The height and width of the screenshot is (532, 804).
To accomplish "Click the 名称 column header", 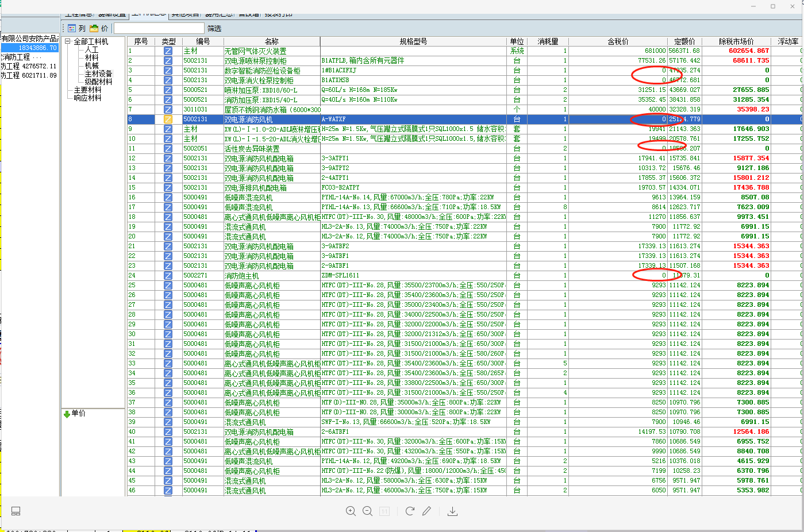I will pos(272,41).
